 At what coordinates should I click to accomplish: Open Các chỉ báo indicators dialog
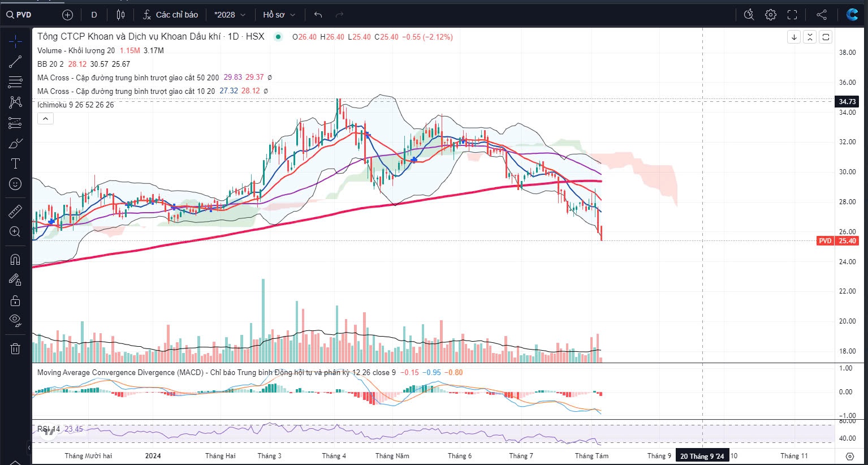click(170, 15)
